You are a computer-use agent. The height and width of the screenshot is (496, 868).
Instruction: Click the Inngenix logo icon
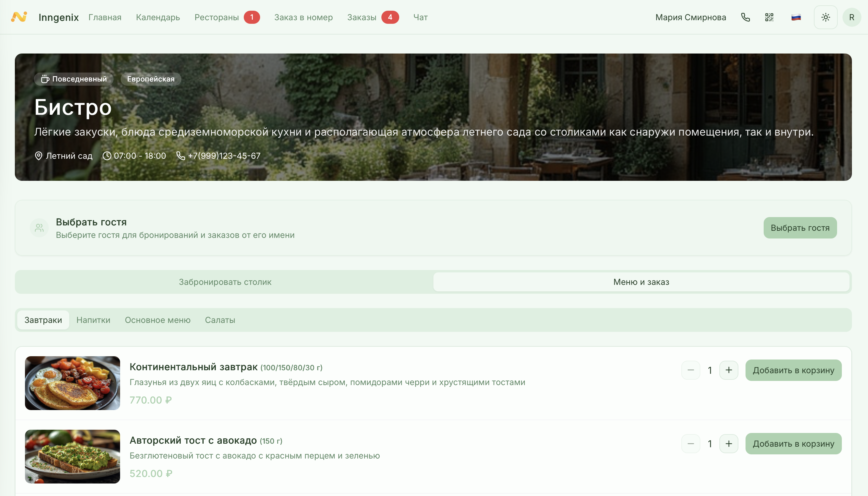[x=19, y=17]
